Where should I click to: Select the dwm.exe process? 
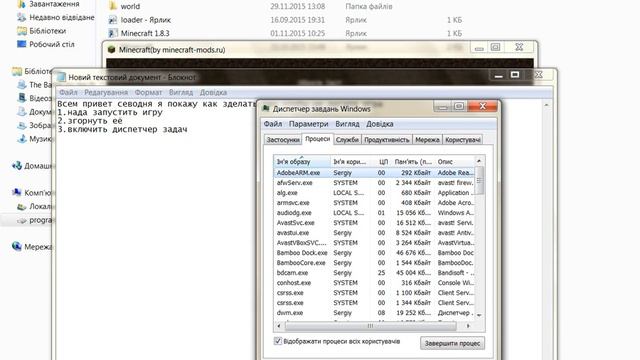click(x=374, y=313)
